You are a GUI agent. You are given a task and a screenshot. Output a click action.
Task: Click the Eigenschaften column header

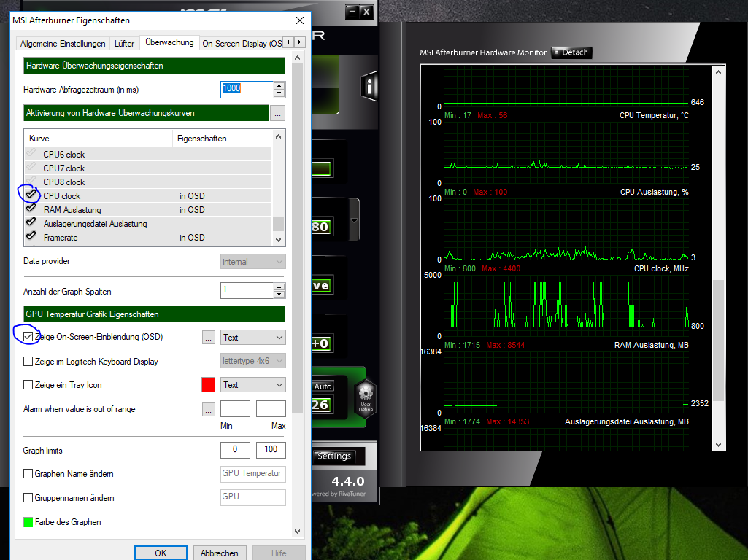pyautogui.click(x=223, y=139)
